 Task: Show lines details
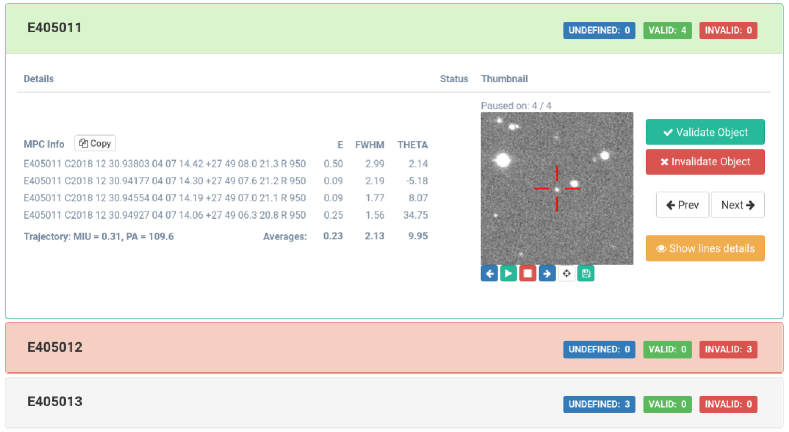tap(705, 248)
